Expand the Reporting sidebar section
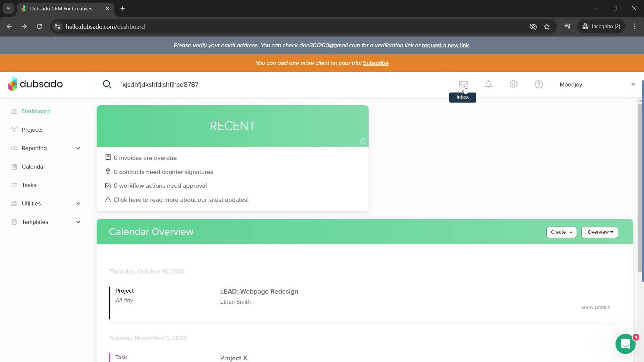The width and height of the screenshot is (644, 362). [78, 148]
